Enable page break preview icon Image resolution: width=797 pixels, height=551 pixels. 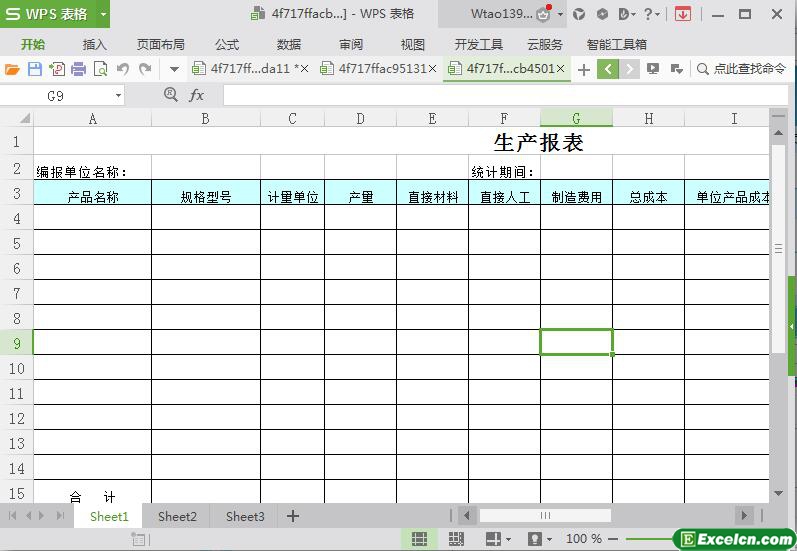tap(456, 539)
